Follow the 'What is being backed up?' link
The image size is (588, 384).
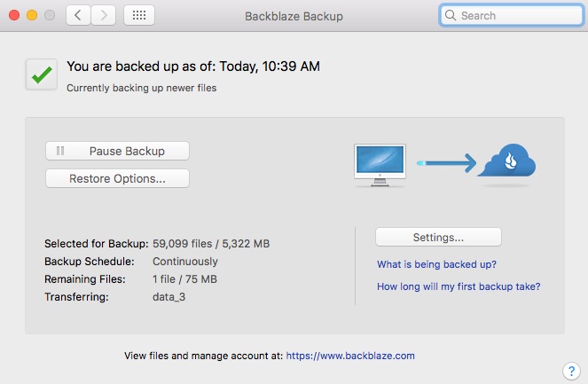pyautogui.click(x=436, y=264)
